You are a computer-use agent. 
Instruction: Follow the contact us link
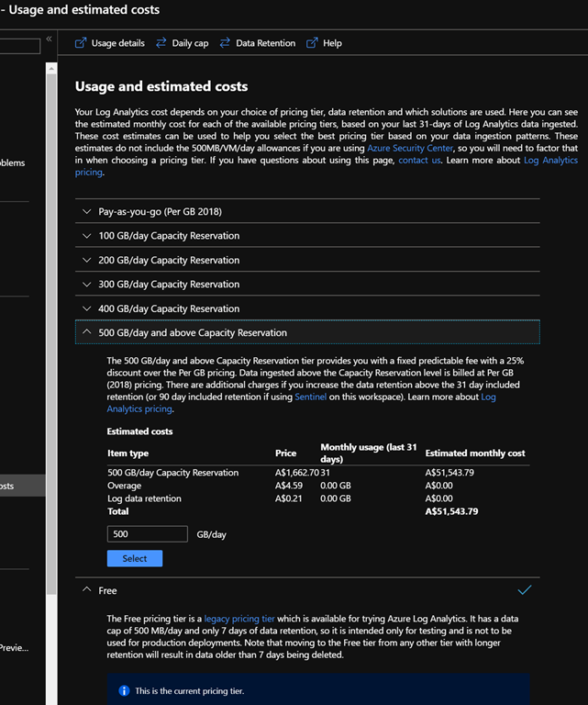(x=419, y=160)
